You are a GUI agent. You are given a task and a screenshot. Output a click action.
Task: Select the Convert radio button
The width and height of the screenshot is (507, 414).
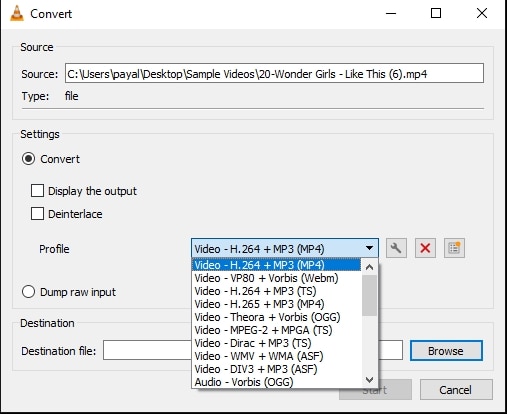coord(28,159)
